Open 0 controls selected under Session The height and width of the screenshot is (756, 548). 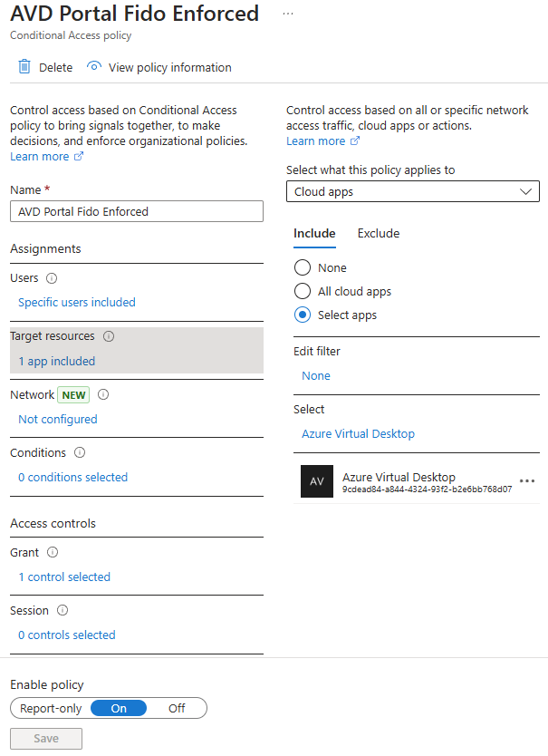point(66,635)
